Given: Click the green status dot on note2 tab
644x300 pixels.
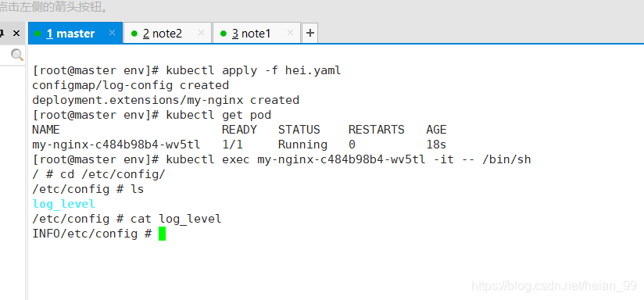Looking at the screenshot, I should pos(134,34).
